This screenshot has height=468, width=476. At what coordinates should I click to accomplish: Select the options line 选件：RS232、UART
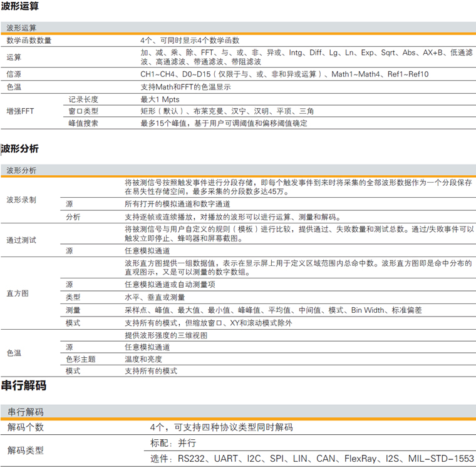312,458
